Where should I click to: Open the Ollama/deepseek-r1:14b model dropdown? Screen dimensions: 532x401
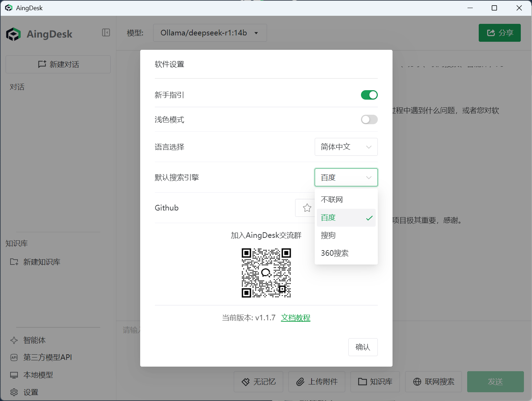point(210,33)
